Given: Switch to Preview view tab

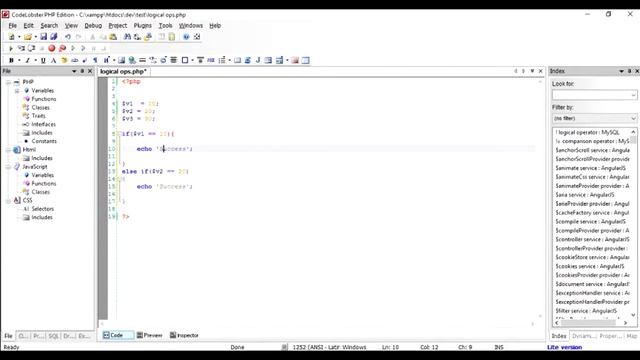Looking at the screenshot, I should click(x=149, y=335).
